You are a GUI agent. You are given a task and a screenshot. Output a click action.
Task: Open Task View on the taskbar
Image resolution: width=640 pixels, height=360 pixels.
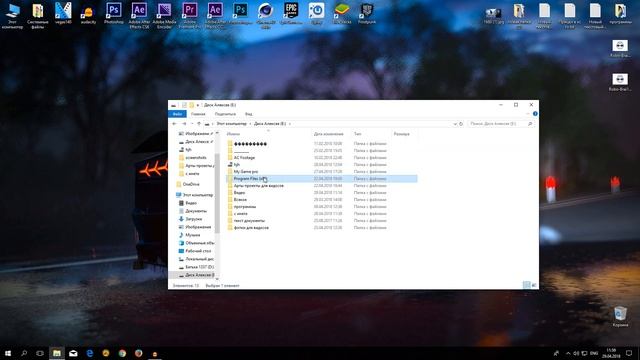pyautogui.click(x=40, y=353)
